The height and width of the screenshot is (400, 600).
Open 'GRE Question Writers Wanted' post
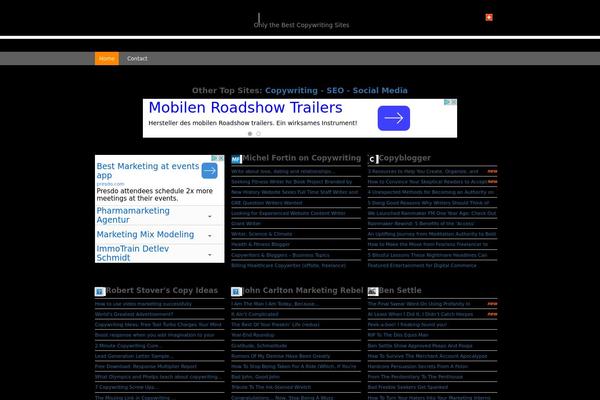click(267, 203)
